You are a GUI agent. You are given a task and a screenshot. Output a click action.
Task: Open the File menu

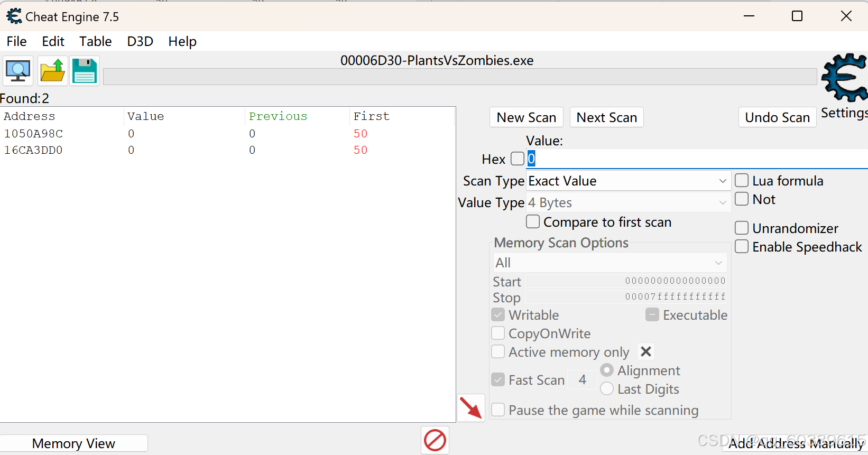(x=16, y=41)
